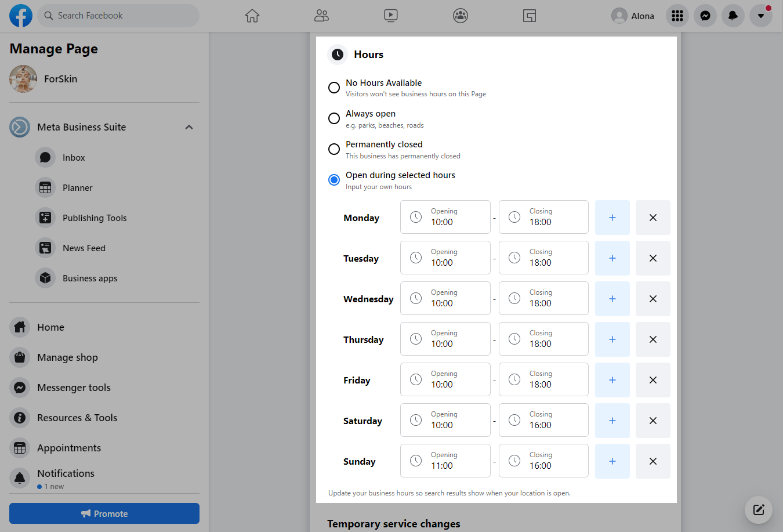Image resolution: width=783 pixels, height=532 pixels.
Task: Remove Monday's hours with the X button
Action: click(652, 218)
